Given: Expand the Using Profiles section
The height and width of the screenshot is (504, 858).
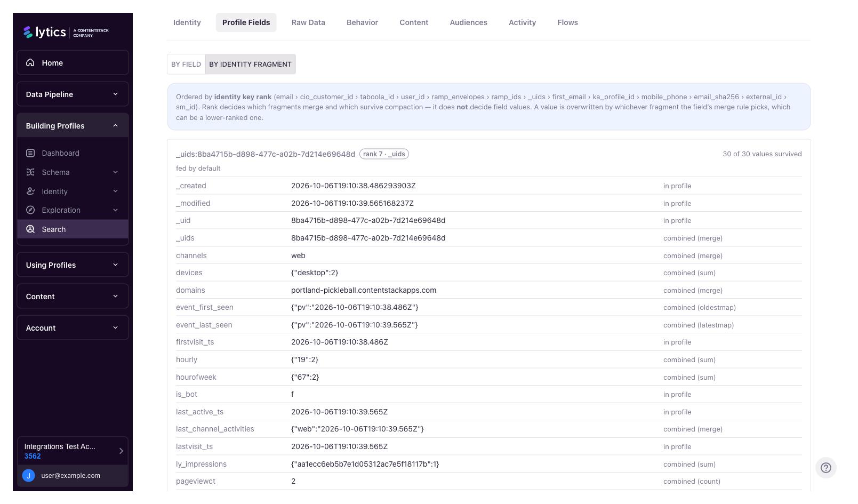Looking at the screenshot, I should coord(73,265).
